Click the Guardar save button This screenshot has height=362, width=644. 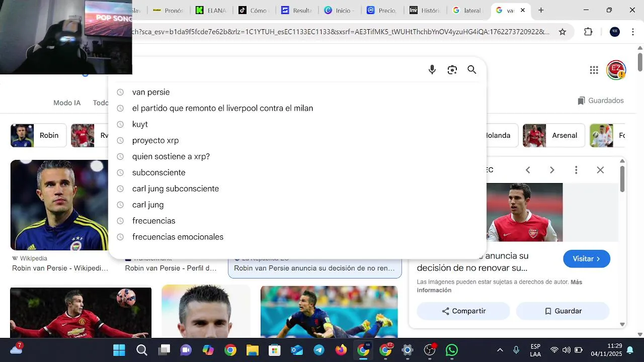562,311
